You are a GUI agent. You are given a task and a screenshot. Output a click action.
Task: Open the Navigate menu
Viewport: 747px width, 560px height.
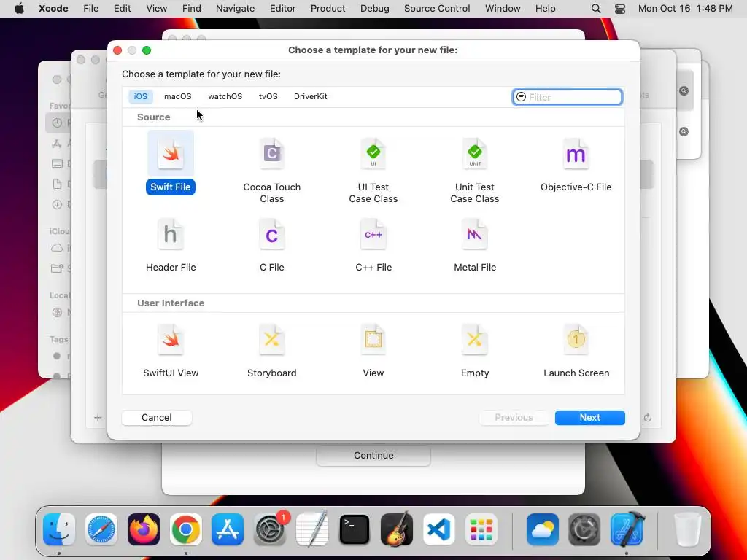236,9
